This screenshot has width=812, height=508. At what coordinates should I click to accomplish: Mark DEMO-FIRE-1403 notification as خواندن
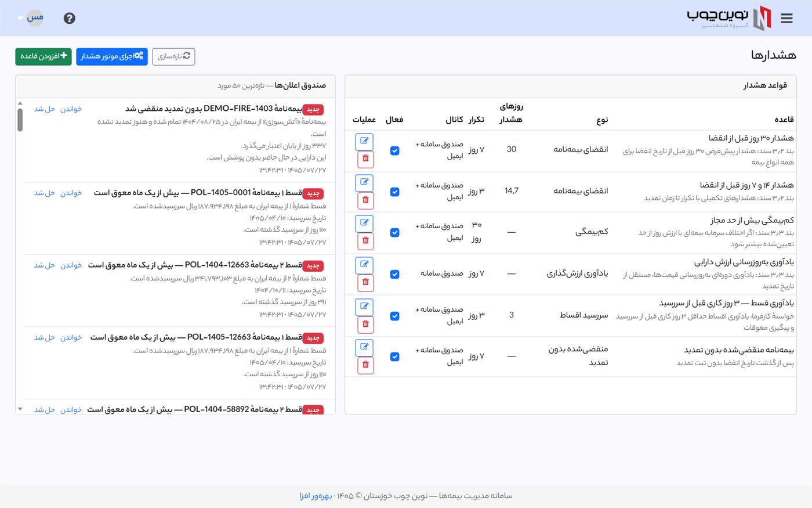click(71, 109)
